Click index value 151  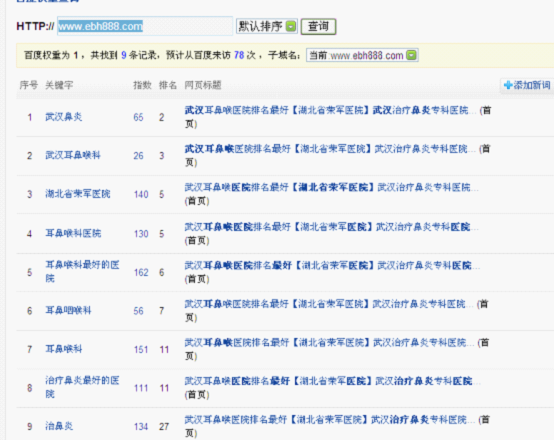coord(141,350)
